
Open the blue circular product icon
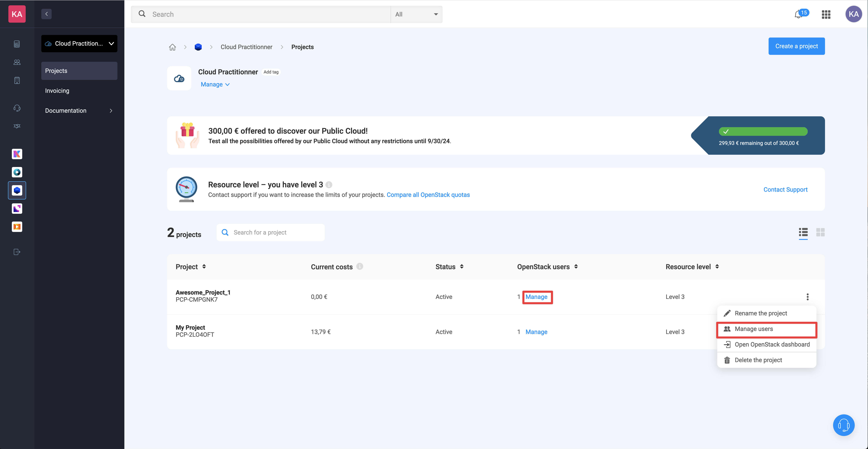[x=17, y=172]
